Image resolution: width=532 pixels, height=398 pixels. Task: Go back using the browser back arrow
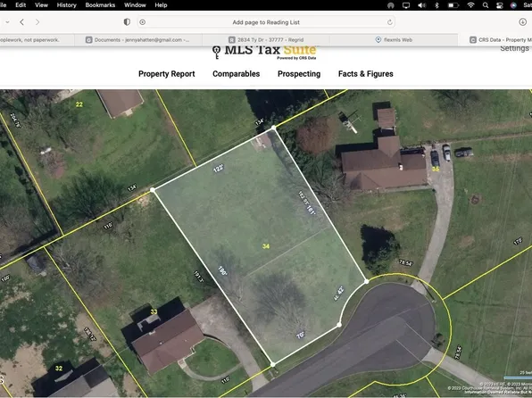[x=21, y=22]
